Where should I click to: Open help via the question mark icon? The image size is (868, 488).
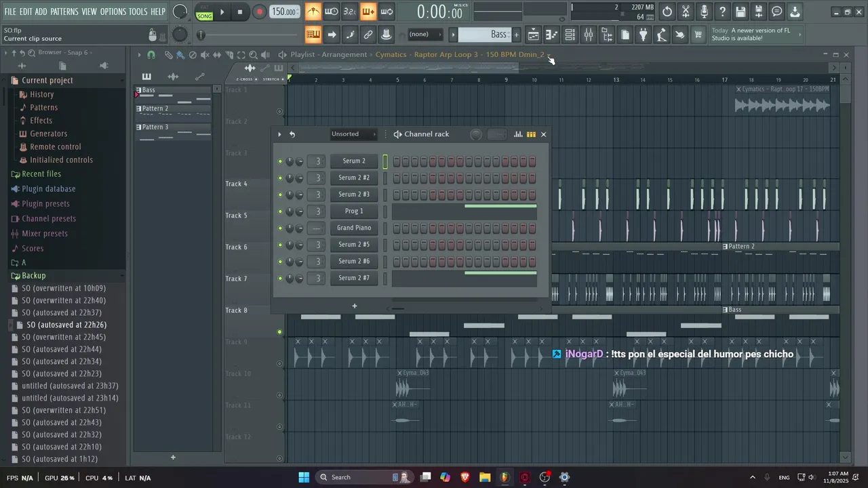pos(722,12)
